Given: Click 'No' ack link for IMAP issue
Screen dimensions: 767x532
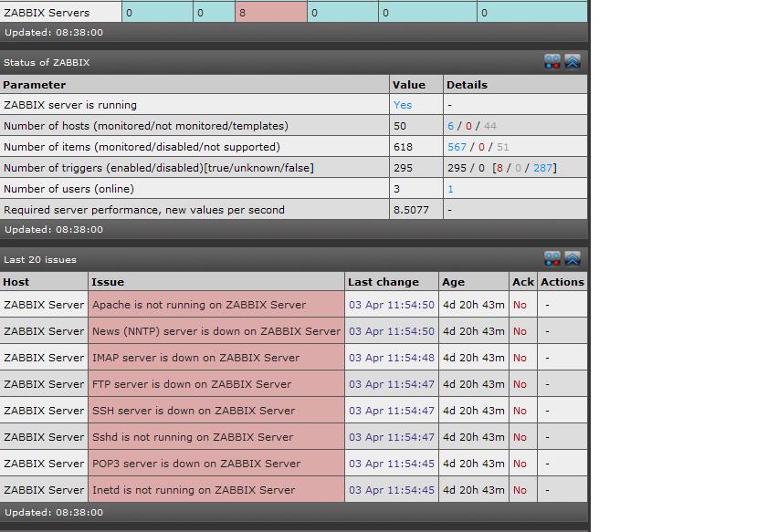Looking at the screenshot, I should click(520, 358).
